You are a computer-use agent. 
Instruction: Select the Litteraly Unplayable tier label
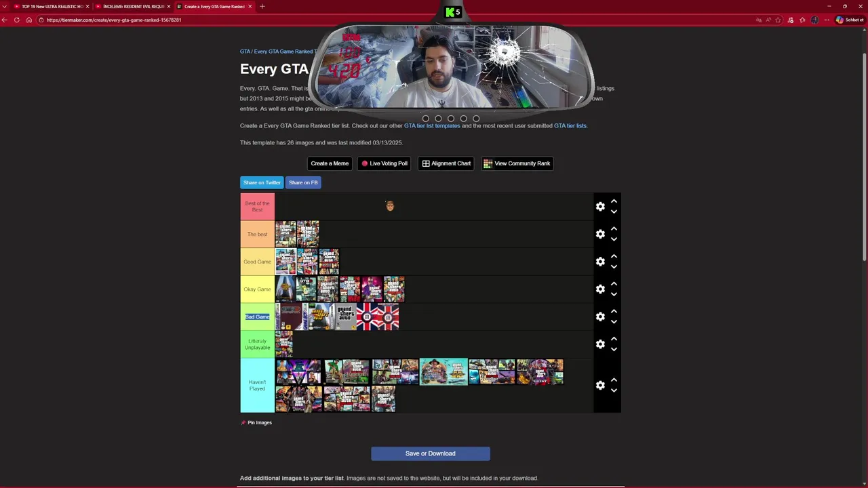pyautogui.click(x=257, y=344)
